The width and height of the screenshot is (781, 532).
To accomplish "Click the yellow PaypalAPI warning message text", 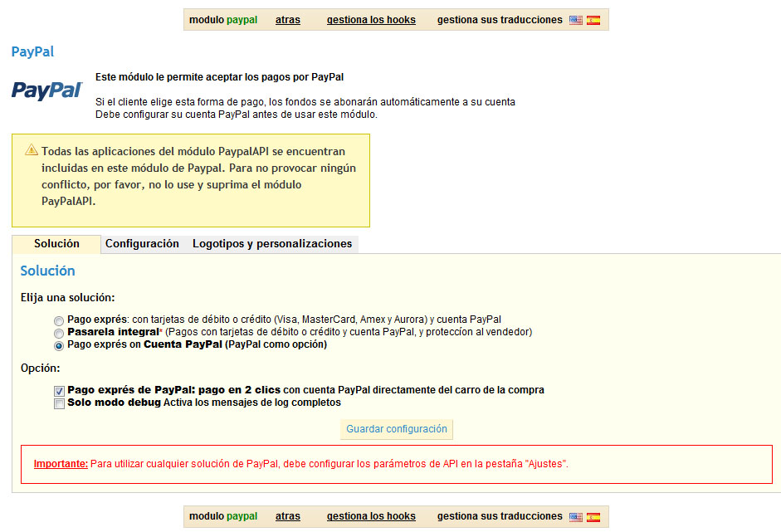I will point(198,176).
